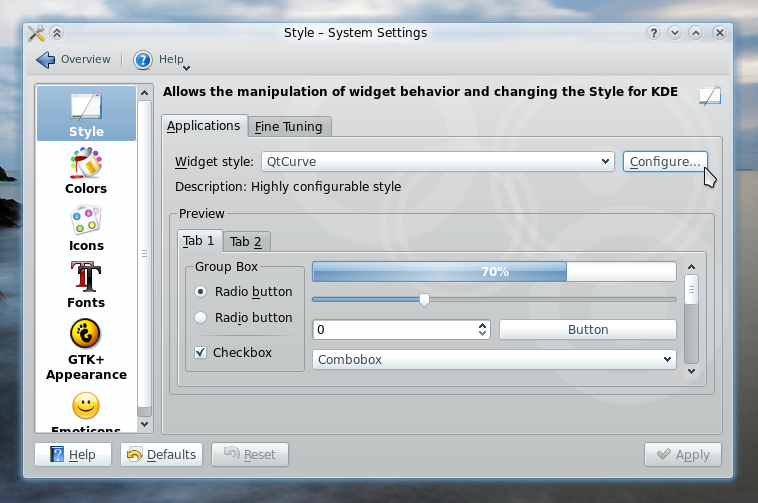The height and width of the screenshot is (503, 758).
Task: Click the bottom Help button
Action: point(73,455)
